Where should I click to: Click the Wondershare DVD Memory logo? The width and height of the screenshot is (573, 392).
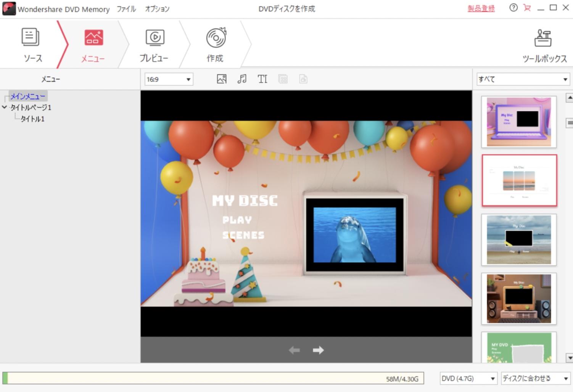point(9,9)
